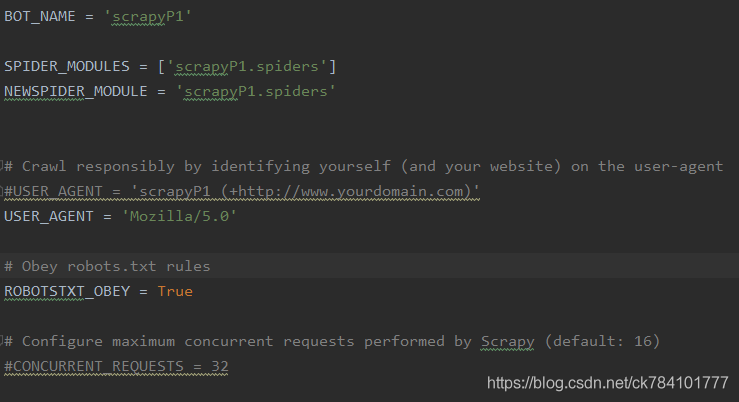
Task: Click the '# Obey robots.txt rules' comment line
Action: coord(107,266)
